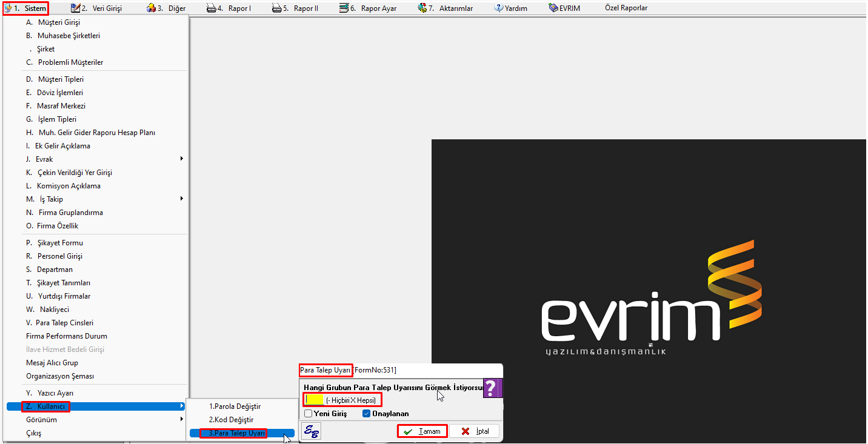
Task: Select N. Firma Gruplandırma
Action: [97, 213]
